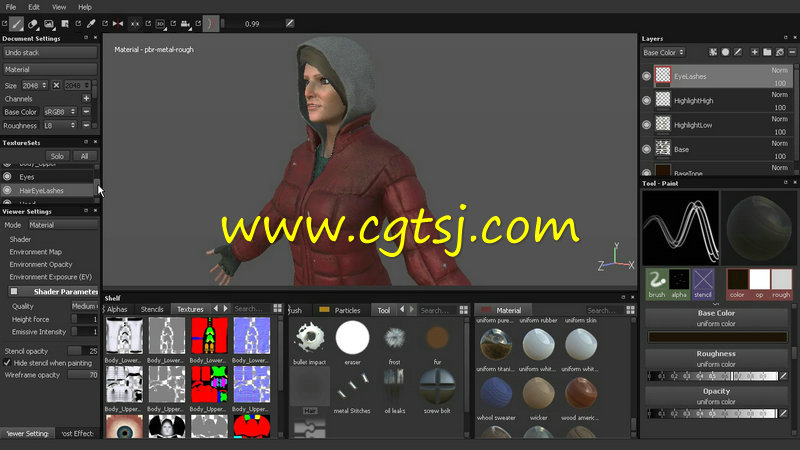Pick the eyedropper color picker tool

click(x=91, y=23)
